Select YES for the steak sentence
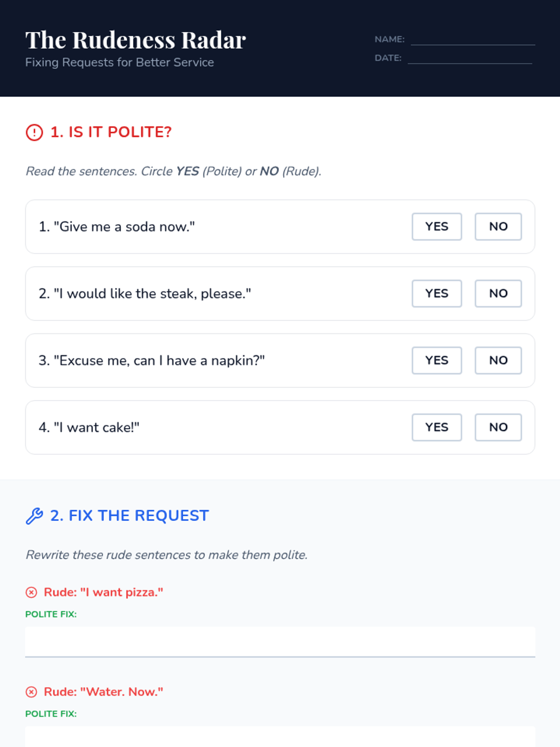The image size is (560, 747). 436,294
